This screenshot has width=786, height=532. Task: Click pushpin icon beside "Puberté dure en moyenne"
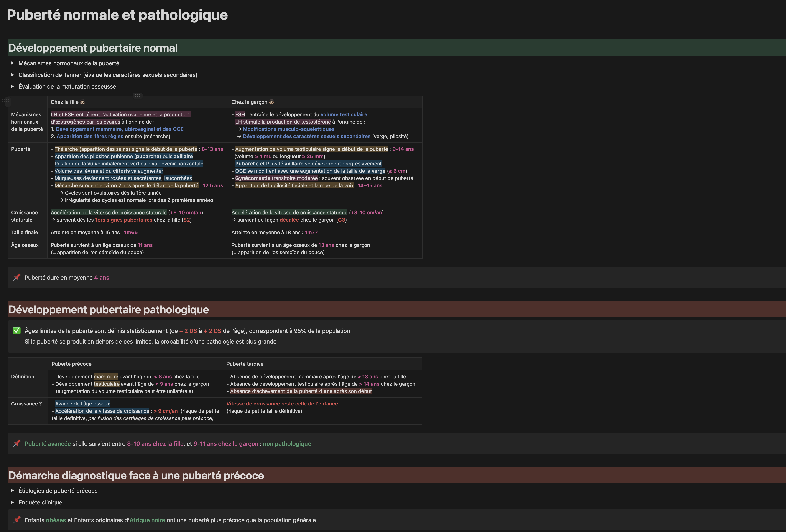(17, 277)
